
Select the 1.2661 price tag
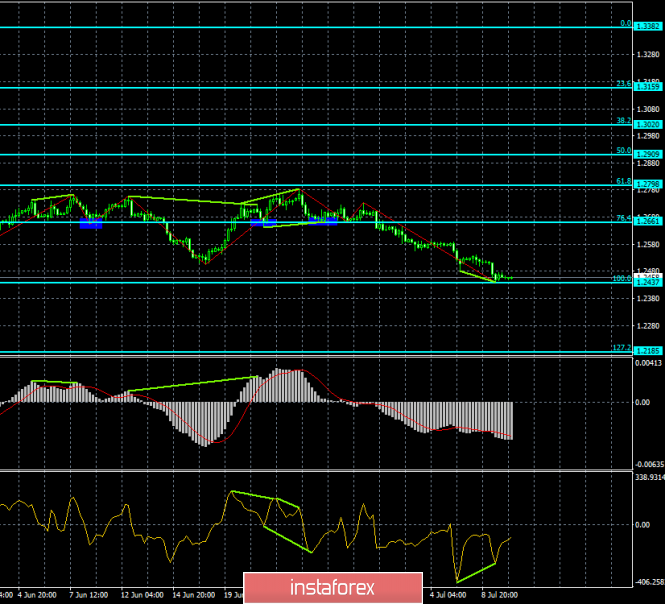click(x=649, y=221)
